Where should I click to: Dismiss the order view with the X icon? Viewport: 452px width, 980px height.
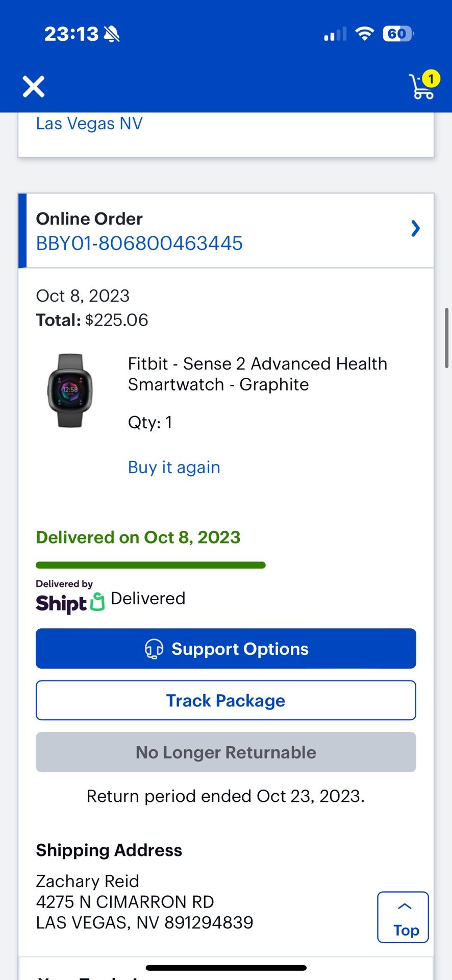tap(33, 86)
